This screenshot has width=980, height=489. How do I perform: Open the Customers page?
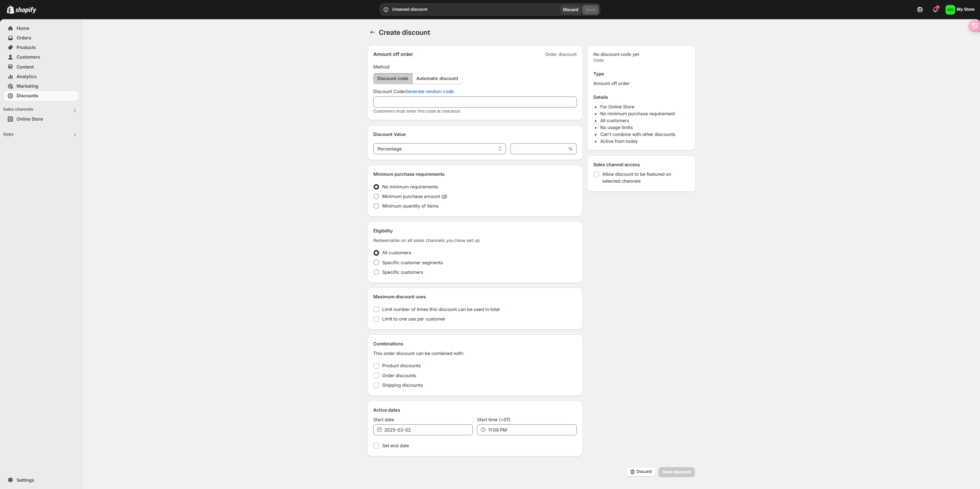coord(41,57)
